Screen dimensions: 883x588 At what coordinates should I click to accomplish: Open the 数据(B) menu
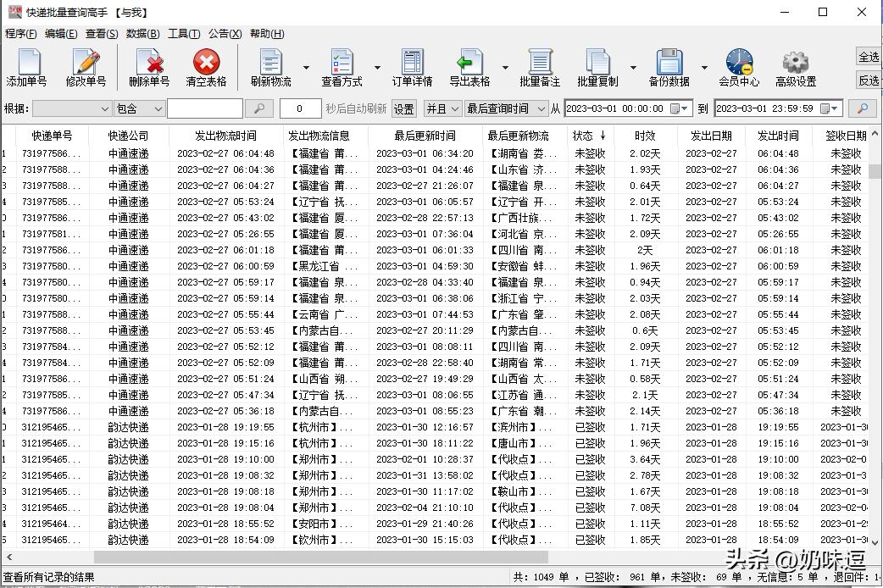click(x=141, y=34)
